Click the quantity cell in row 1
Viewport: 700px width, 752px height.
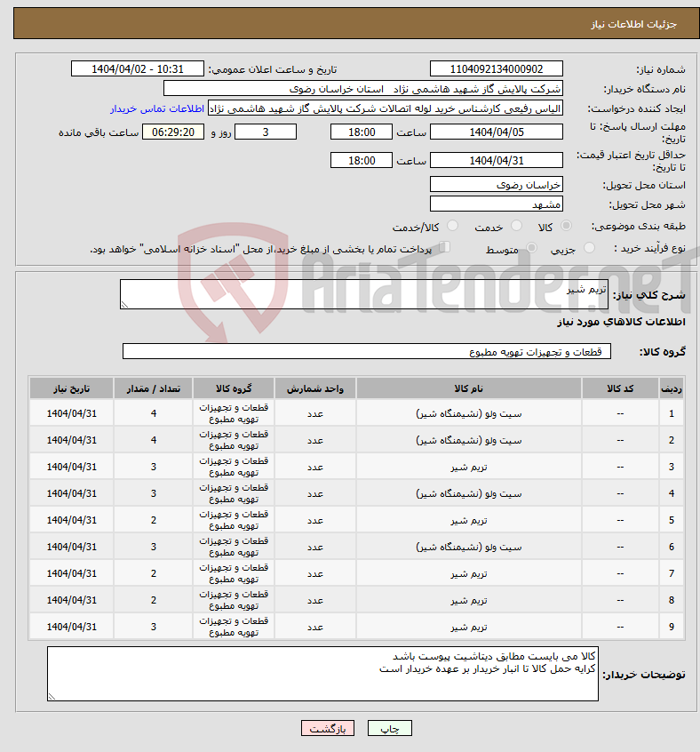pyautogui.click(x=154, y=413)
